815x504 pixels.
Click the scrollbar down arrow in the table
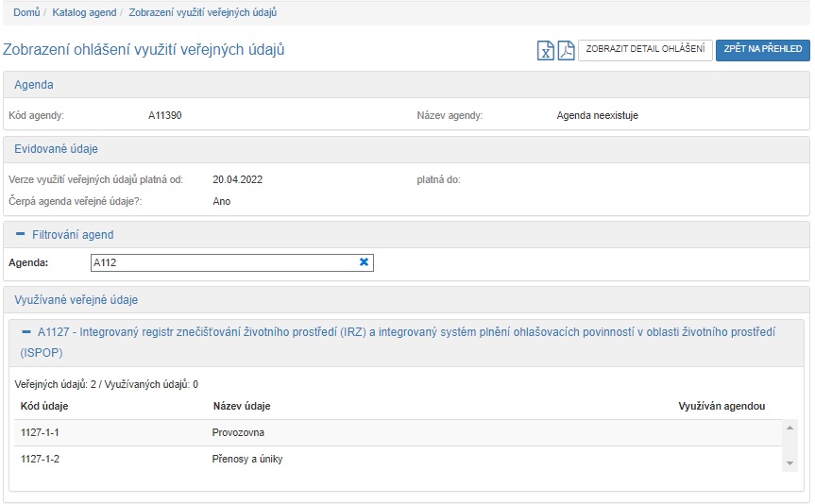(790, 463)
